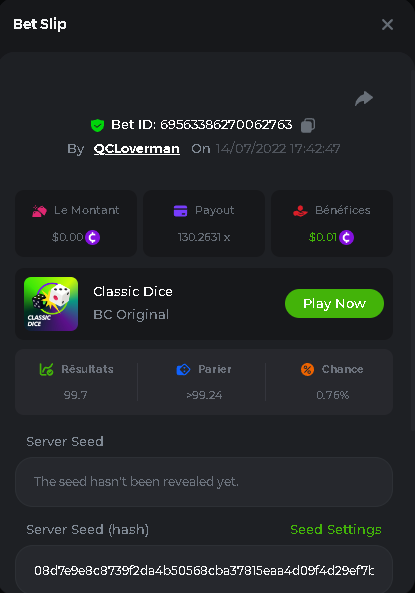The height and width of the screenshot is (593, 415).
Task: Click the Parier blue dice icon
Action: click(x=183, y=369)
